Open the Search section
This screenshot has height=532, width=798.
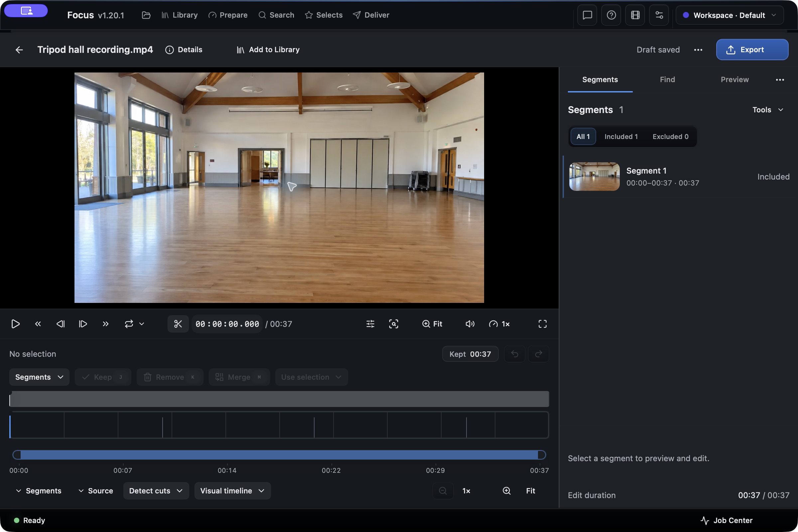point(276,15)
